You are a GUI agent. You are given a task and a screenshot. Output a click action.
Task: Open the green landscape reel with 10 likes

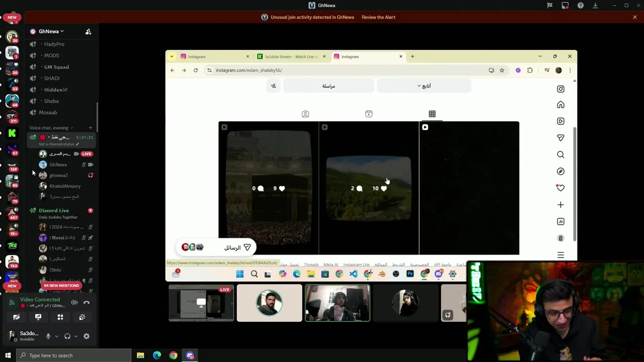[x=369, y=188]
